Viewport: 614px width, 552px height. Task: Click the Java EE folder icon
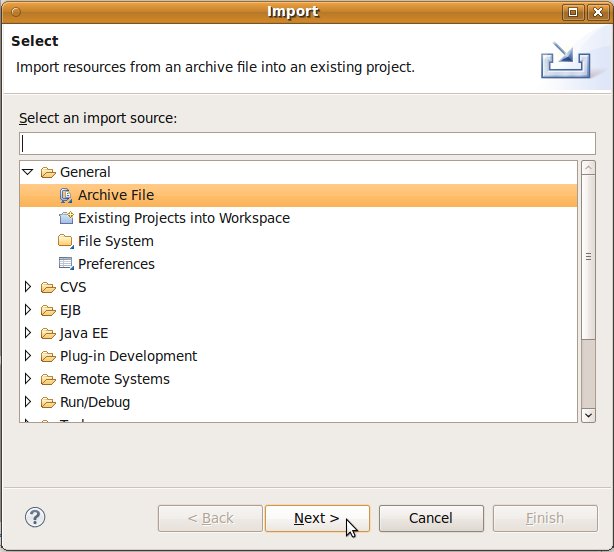[x=48, y=334]
